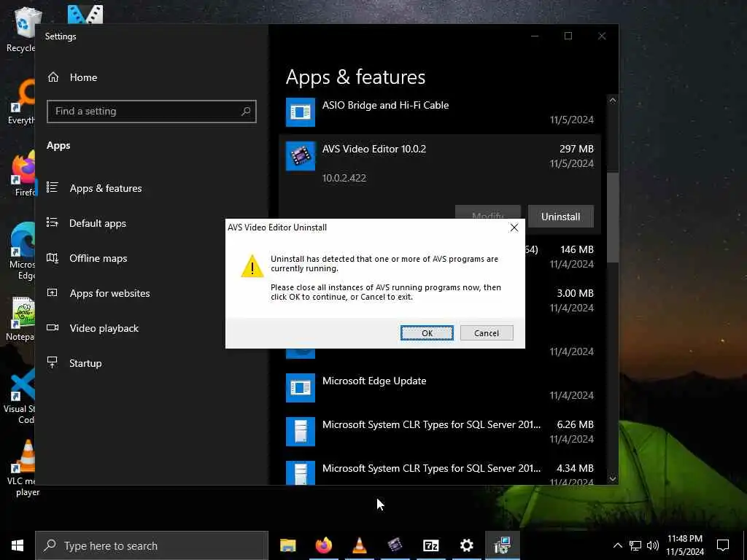This screenshot has height=560, width=747.
Task: Click OK in the uninstall dialog
Action: (427, 332)
